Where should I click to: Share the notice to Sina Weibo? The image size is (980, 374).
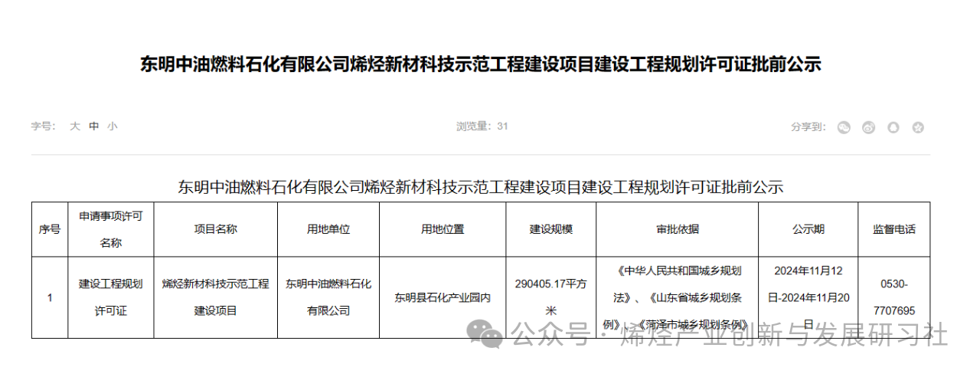(868, 127)
